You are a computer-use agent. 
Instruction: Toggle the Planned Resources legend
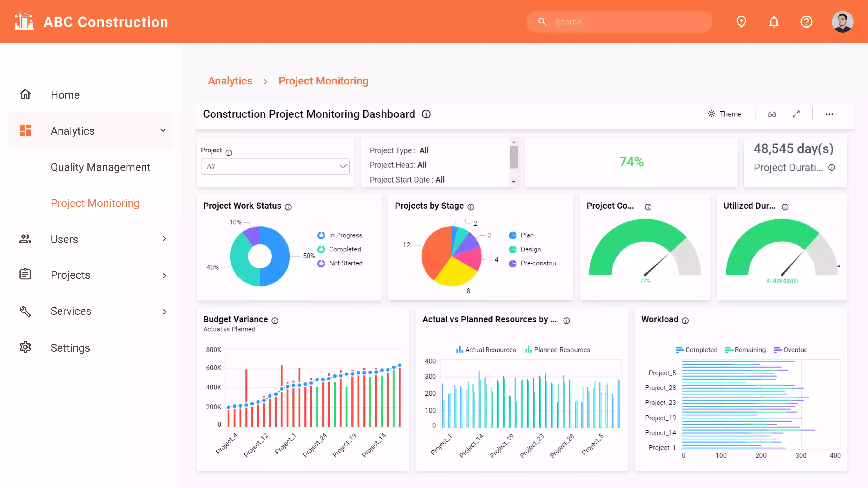tap(557, 350)
